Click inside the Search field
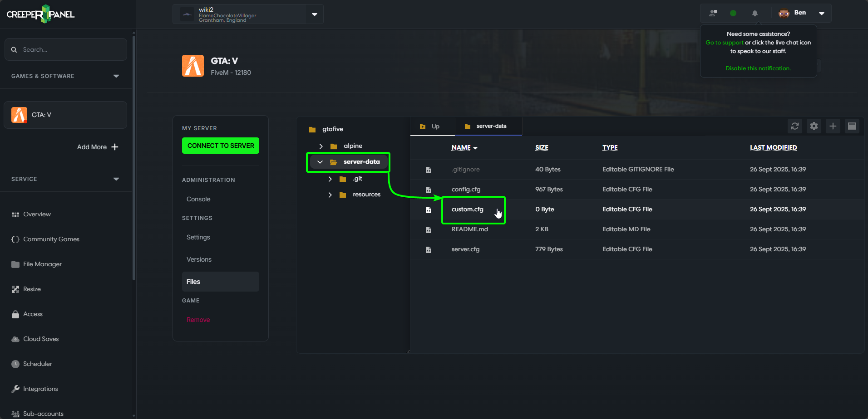Viewport: 868px width, 419px height. (65, 49)
